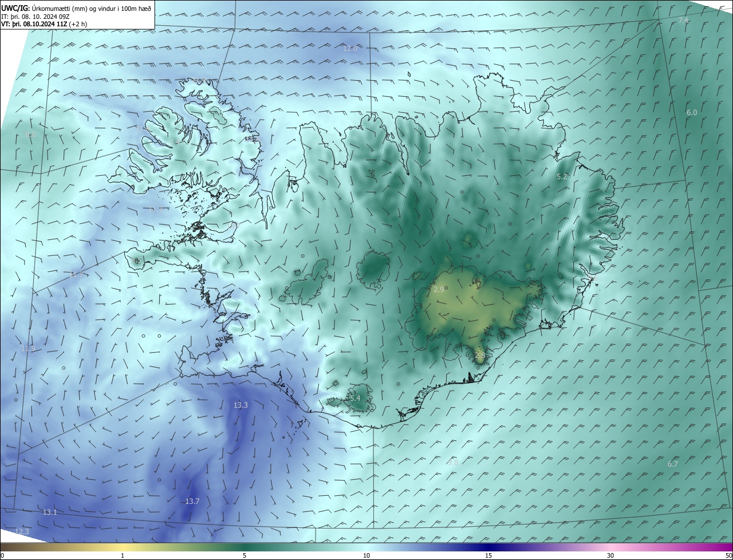
Task: Click the 2.9 value label on the glacier
Action: click(x=439, y=290)
